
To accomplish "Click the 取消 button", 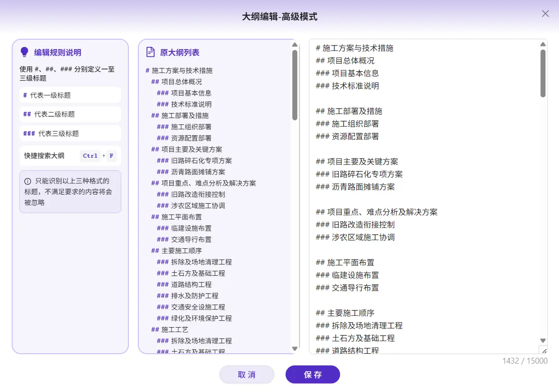I will [247, 374].
